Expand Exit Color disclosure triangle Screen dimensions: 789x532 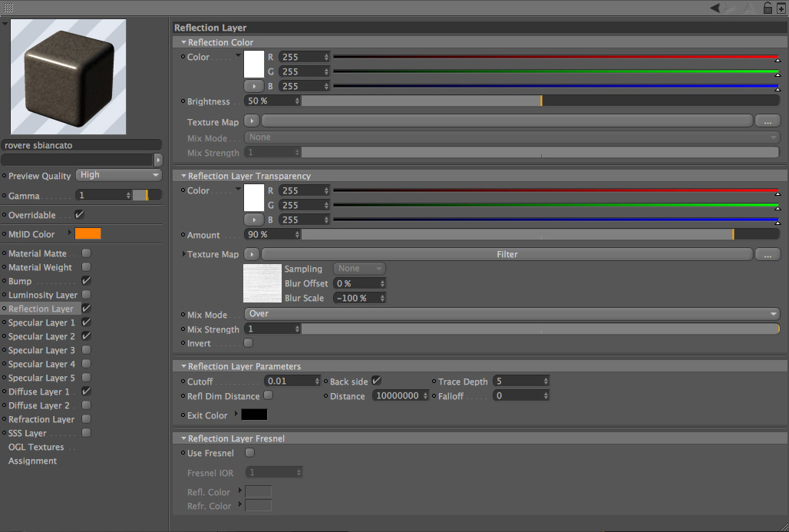236,415
